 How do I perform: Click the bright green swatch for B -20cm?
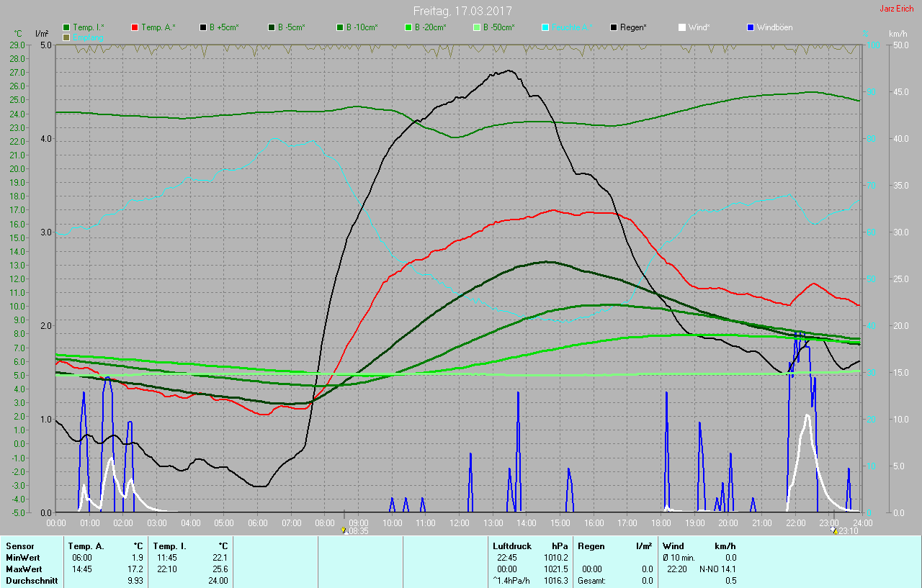[408, 27]
